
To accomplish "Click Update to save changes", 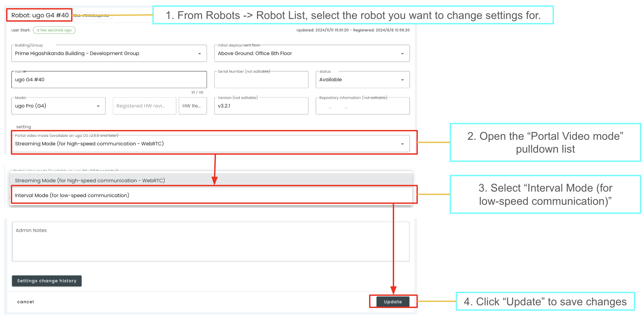I will pyautogui.click(x=393, y=302).
